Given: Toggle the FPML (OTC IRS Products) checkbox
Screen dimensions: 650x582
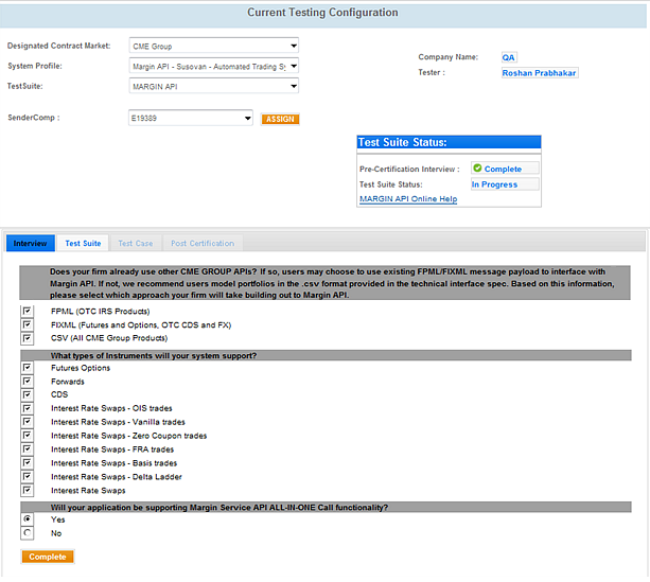Looking at the screenshot, I should (x=26, y=312).
